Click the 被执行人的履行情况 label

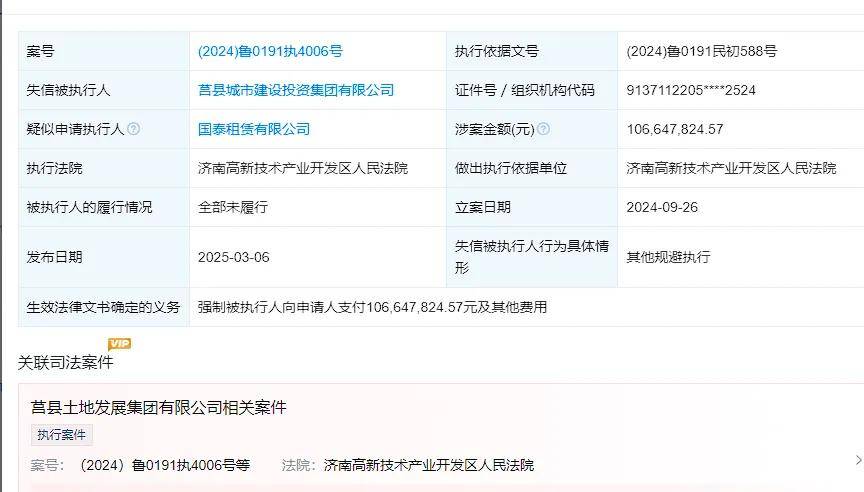[x=89, y=207]
